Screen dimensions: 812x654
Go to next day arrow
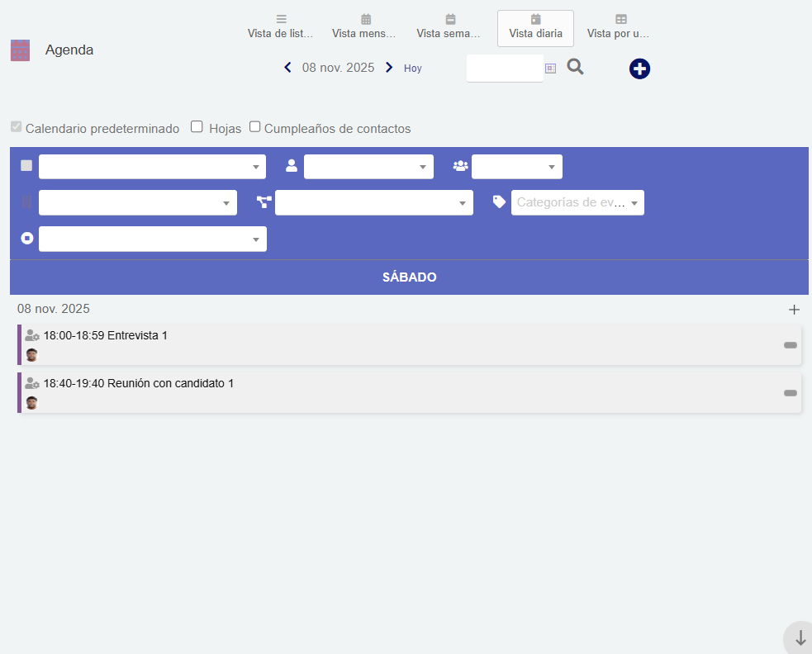pos(389,68)
